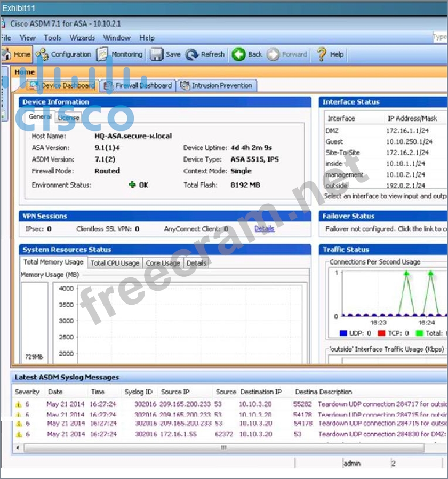Click the syslog horizontal scrollbar
The height and width of the screenshot is (479, 448).
[224, 448]
